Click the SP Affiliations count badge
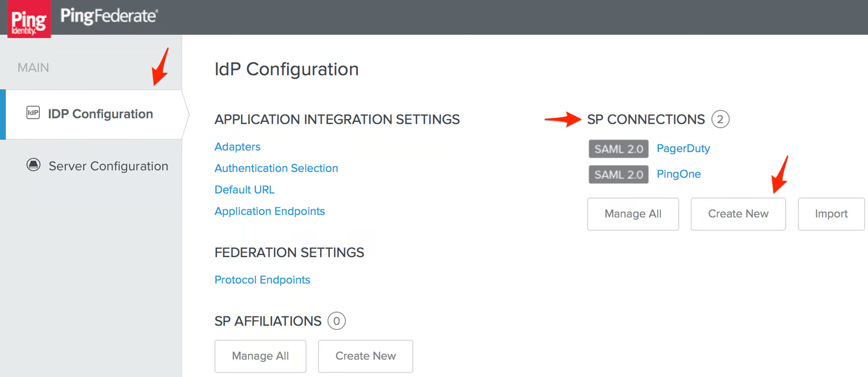The width and height of the screenshot is (868, 377). click(336, 321)
